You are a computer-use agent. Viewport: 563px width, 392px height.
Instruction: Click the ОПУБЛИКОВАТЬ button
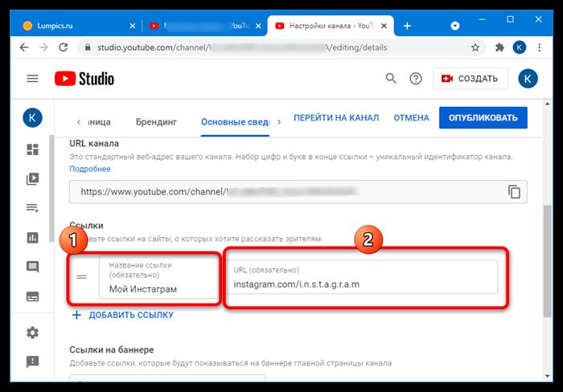(483, 117)
